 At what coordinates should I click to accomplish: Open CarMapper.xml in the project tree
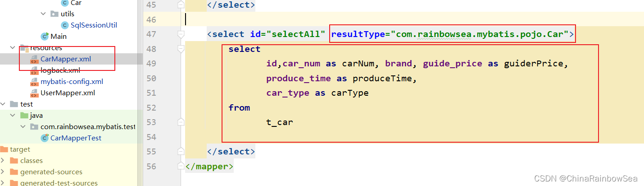point(65,59)
